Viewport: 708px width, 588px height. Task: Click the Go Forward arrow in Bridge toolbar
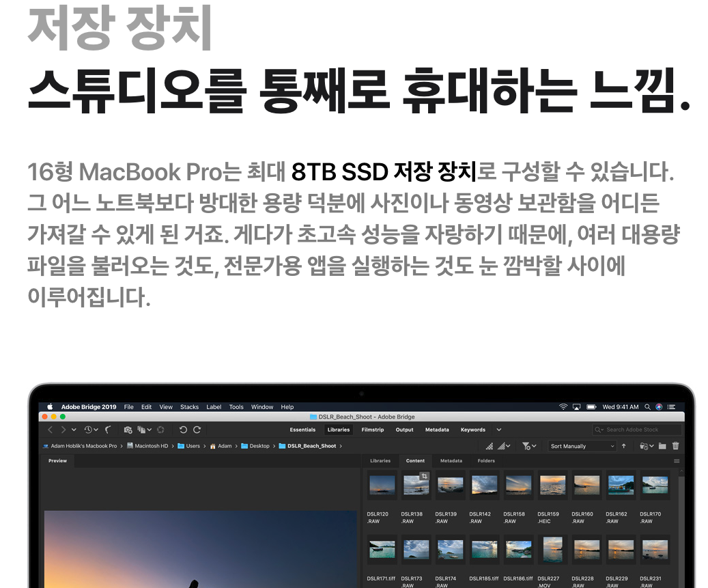pyautogui.click(x=63, y=430)
